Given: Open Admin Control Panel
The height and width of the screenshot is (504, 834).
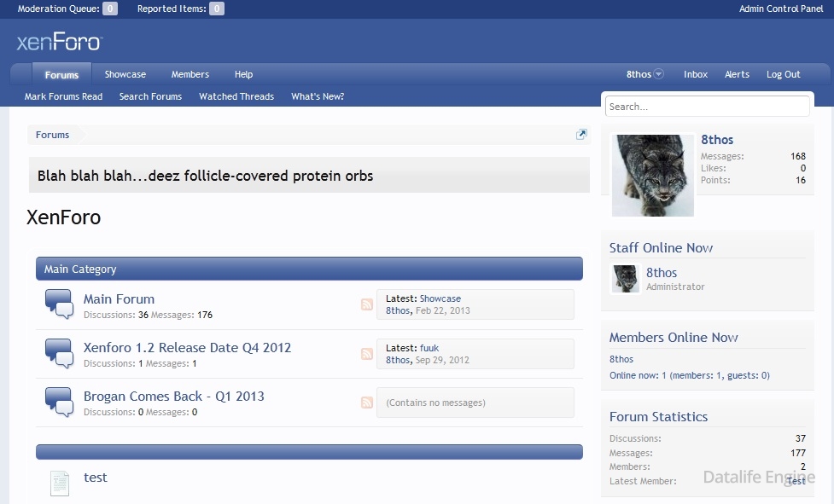Looking at the screenshot, I should (781, 9).
